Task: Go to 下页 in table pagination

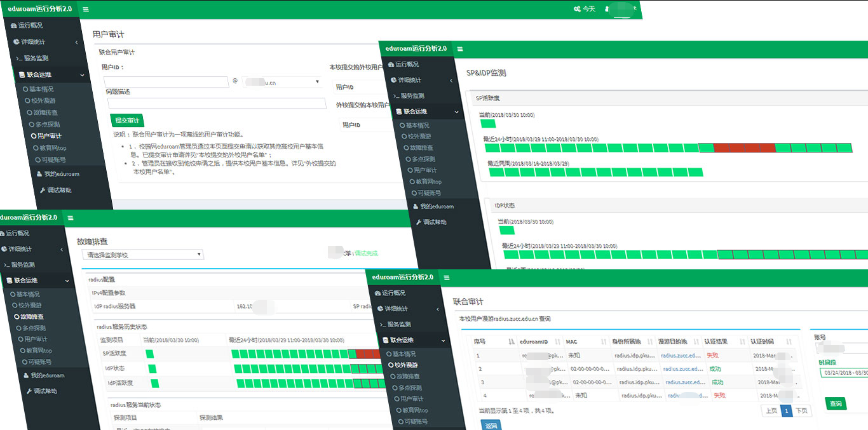Action: (802, 411)
